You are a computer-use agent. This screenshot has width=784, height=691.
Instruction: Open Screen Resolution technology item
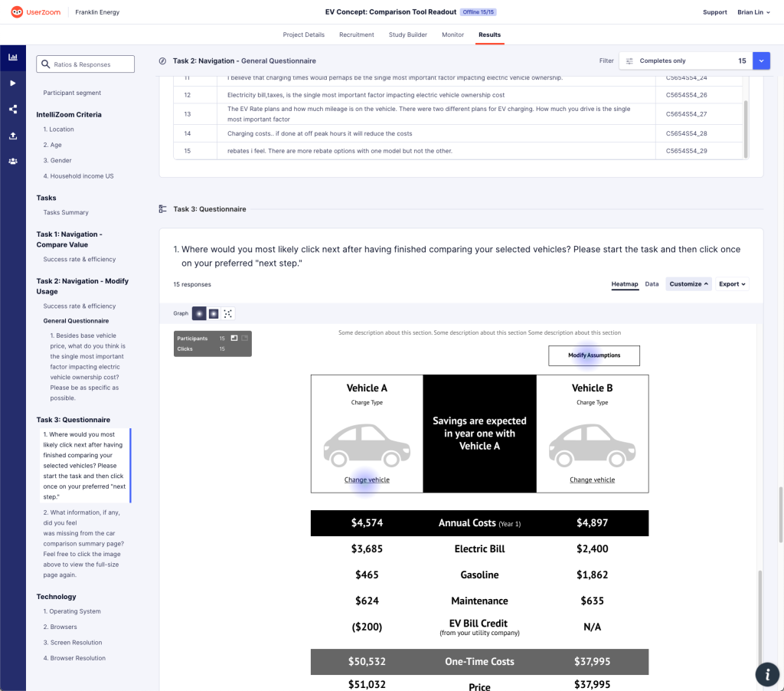[x=73, y=643]
